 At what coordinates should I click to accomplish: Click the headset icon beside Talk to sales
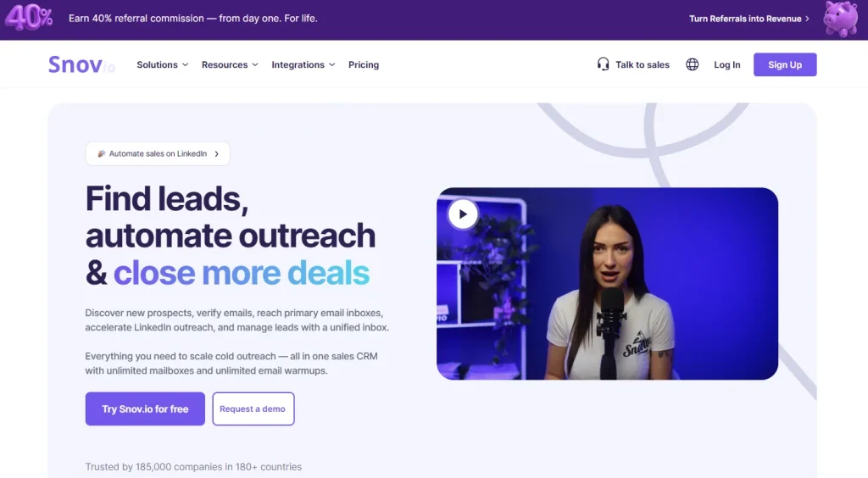603,64
